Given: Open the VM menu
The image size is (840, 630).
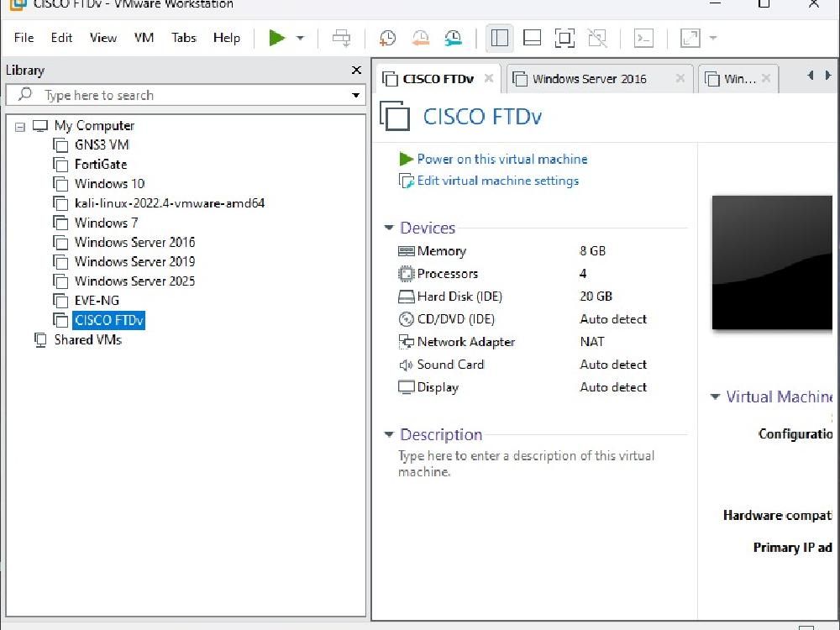Looking at the screenshot, I should point(144,38).
